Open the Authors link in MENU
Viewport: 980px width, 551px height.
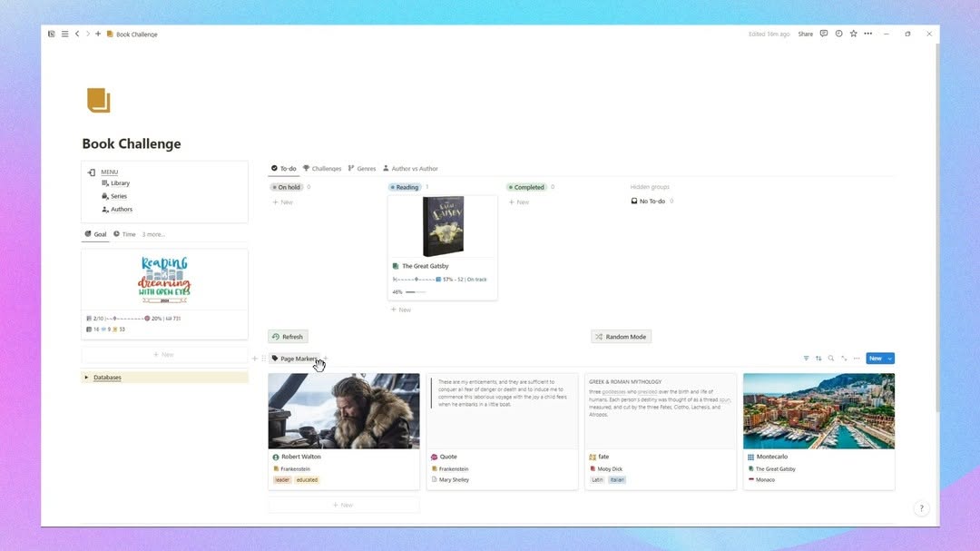click(122, 210)
